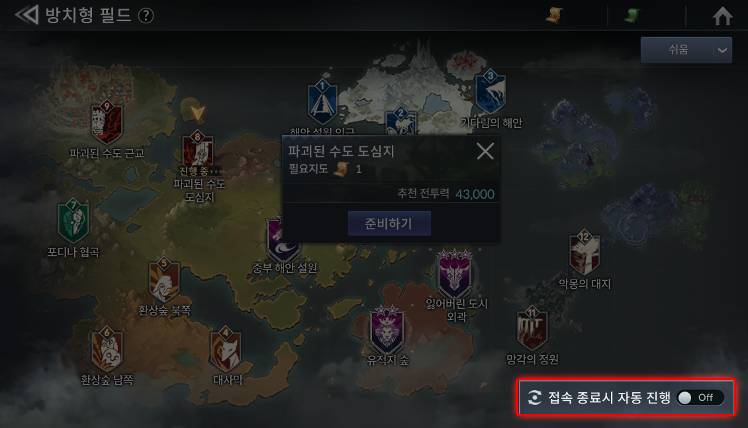Image resolution: width=748 pixels, height=428 pixels.
Task: Close the 파괴된 수도 도심지 popup
Action: coord(485,152)
